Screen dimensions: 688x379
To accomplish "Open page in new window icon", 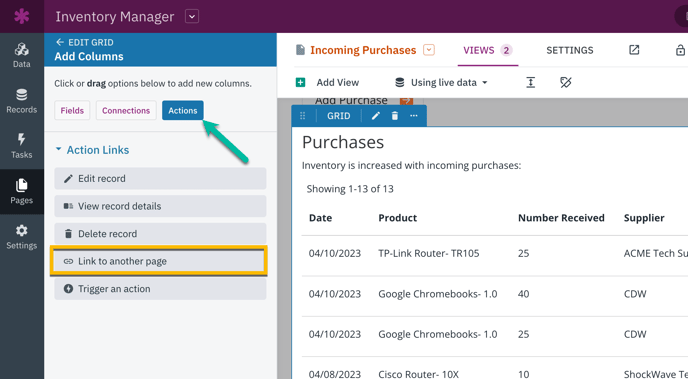I will click(634, 50).
